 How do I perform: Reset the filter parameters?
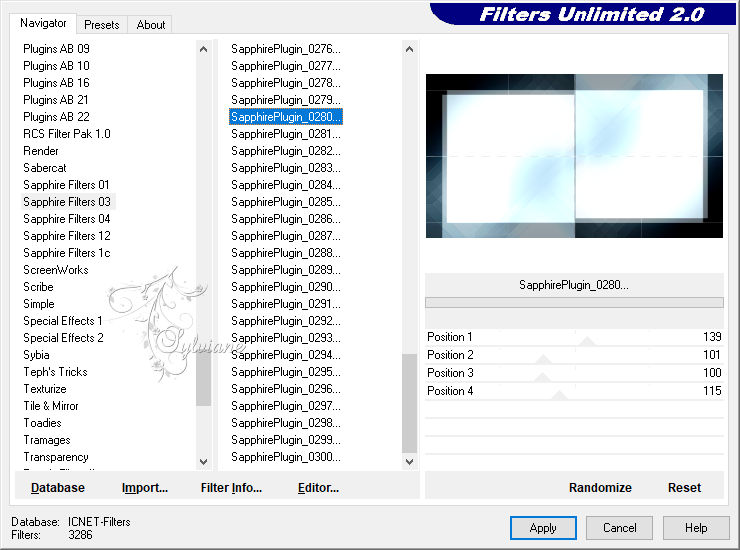pos(684,488)
